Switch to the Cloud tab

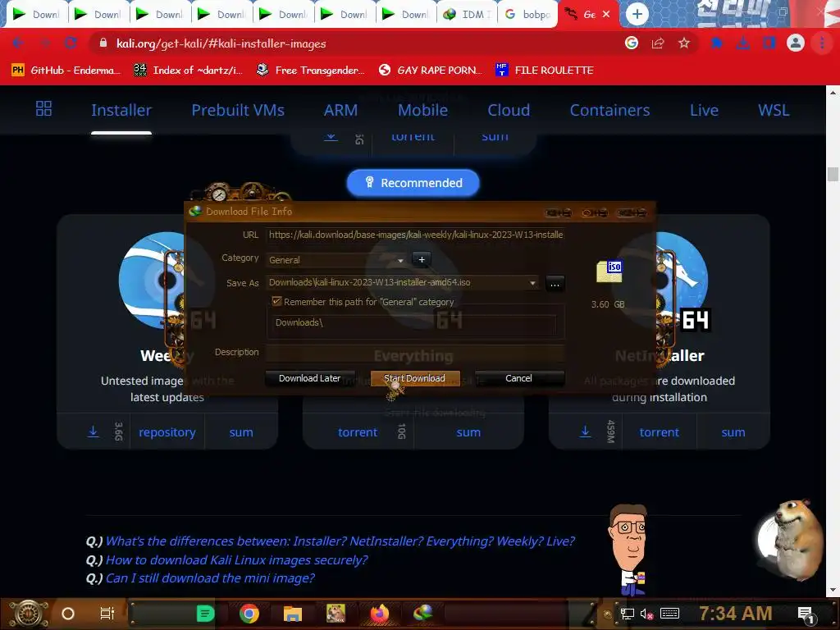[x=509, y=110]
